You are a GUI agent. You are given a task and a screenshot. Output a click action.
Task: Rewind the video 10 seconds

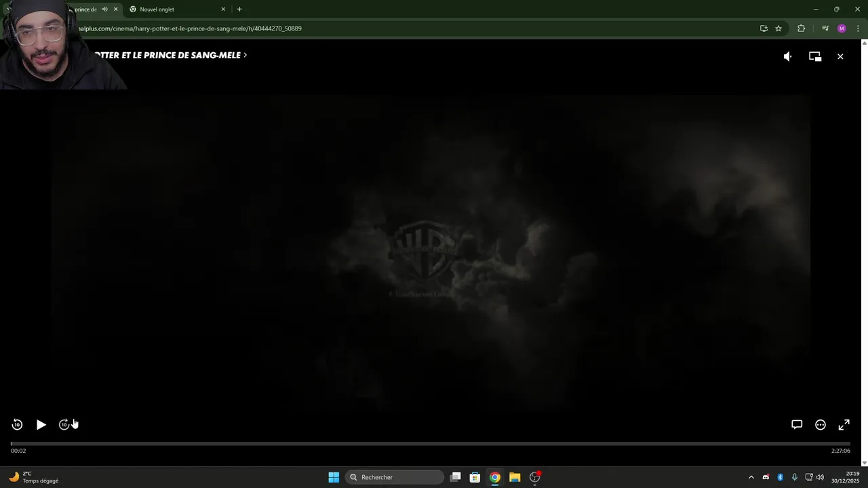pyautogui.click(x=18, y=425)
